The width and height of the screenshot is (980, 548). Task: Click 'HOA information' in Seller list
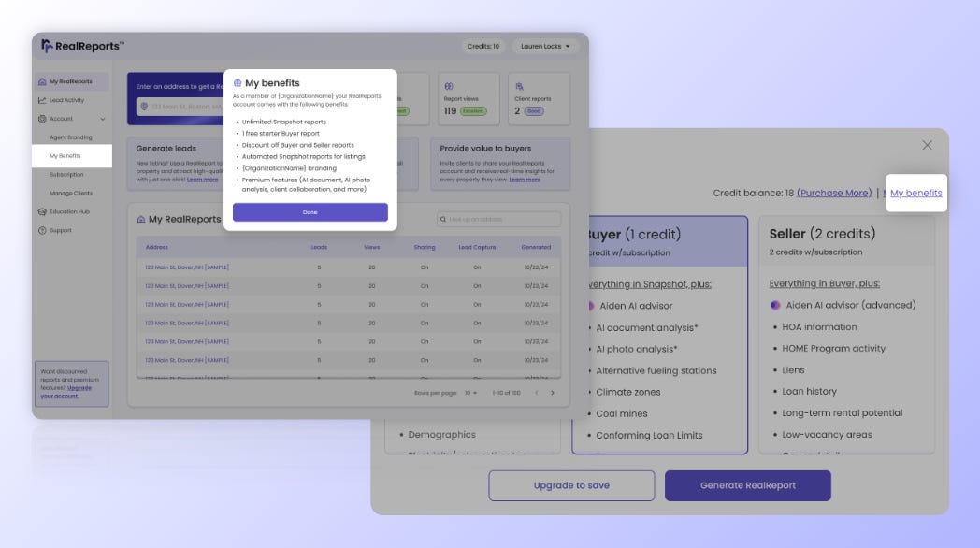[x=819, y=326]
